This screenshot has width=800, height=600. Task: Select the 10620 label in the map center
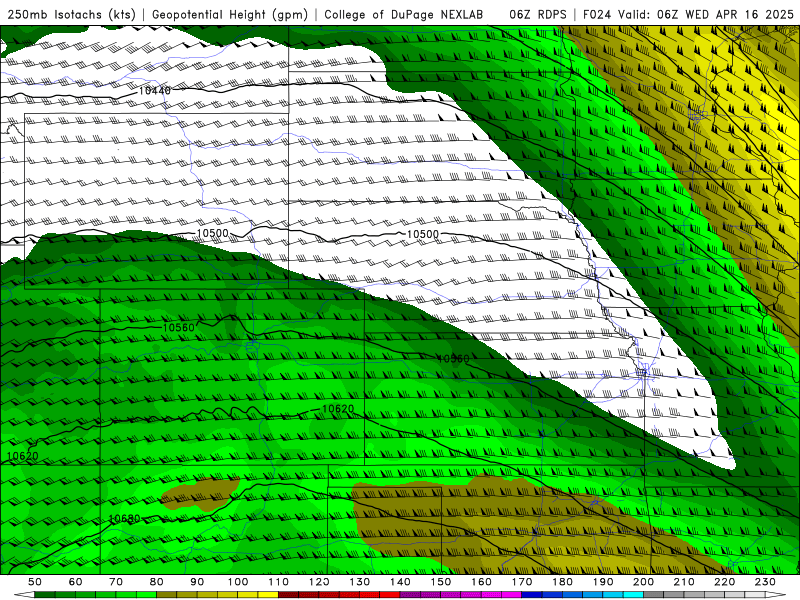pos(338,409)
